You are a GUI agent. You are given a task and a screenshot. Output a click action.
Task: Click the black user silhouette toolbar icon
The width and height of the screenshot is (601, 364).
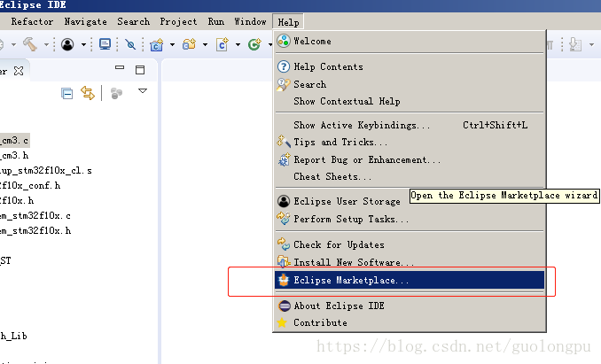click(x=67, y=44)
